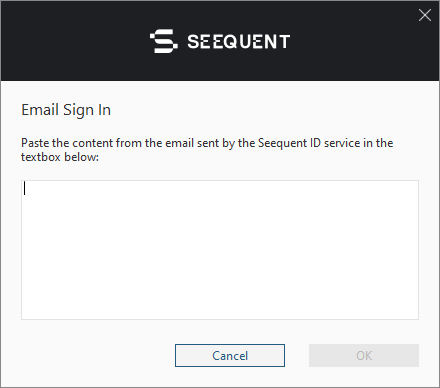The width and height of the screenshot is (440, 388).
Task: Click the Cancel button
Action: point(230,355)
